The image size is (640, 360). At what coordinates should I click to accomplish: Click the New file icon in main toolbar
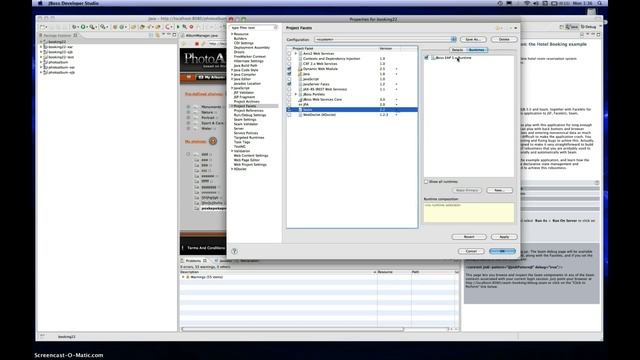pyautogui.click(x=42, y=27)
